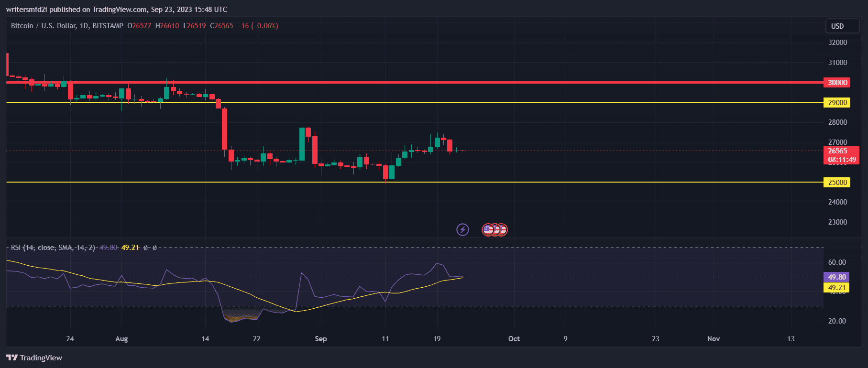Click 23000 on the price axis
The width and height of the screenshot is (868, 368).
pos(837,222)
